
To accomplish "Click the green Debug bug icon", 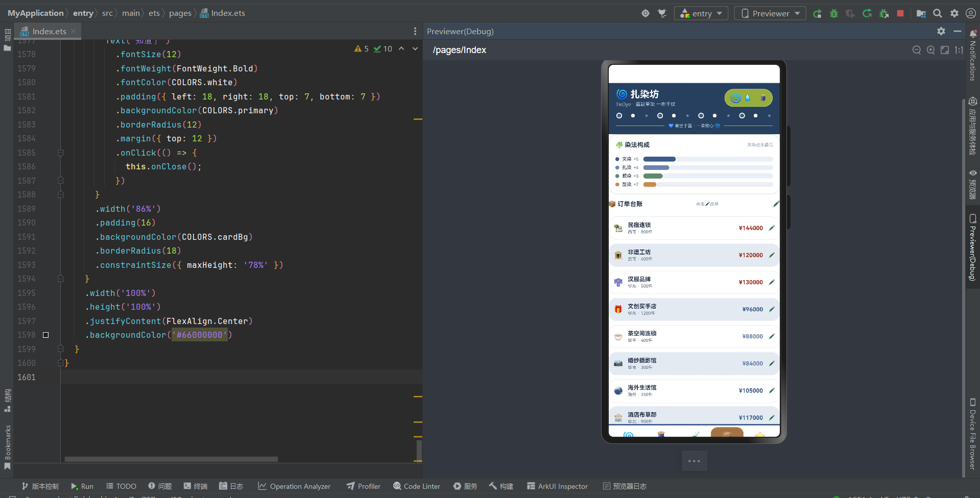I will click(x=834, y=13).
